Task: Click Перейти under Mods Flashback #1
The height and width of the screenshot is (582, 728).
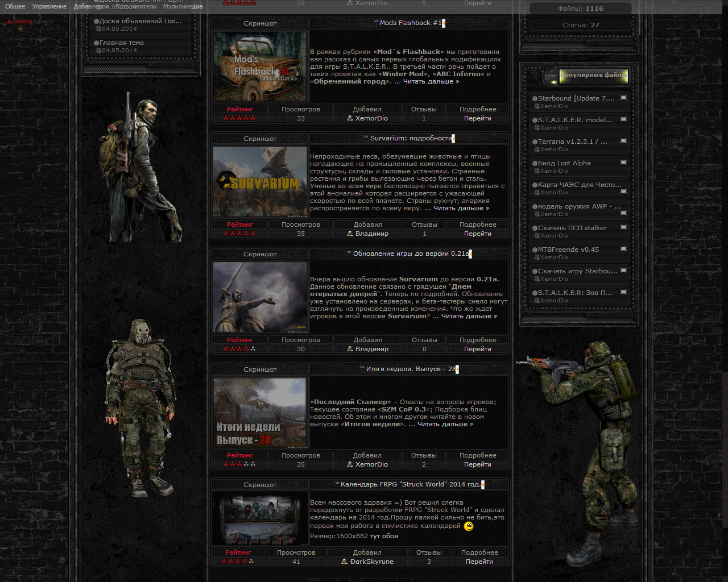Action: 478,118
